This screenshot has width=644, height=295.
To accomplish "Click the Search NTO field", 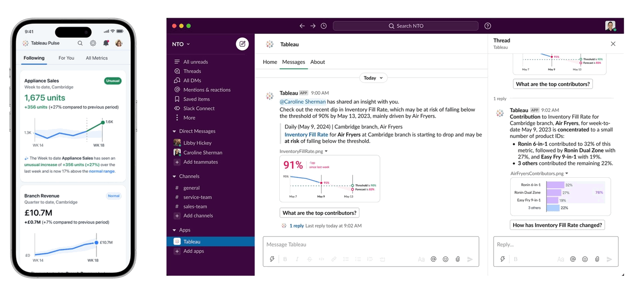I will 406,26.
